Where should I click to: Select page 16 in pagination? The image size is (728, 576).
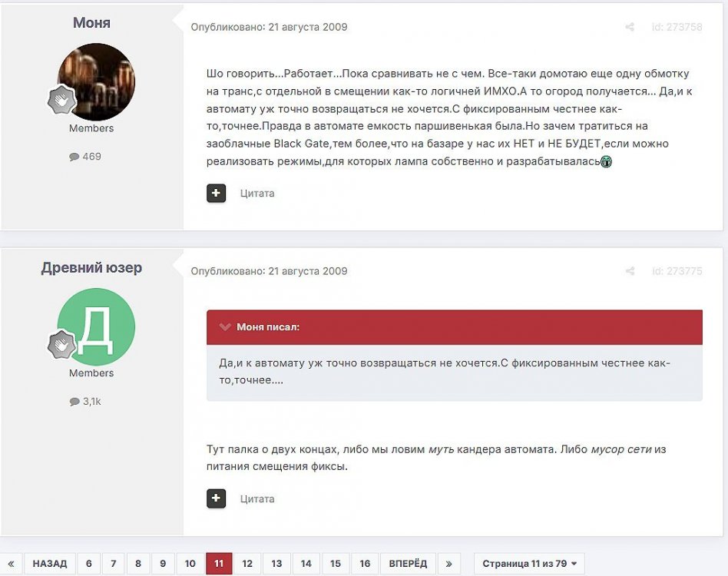click(x=365, y=564)
